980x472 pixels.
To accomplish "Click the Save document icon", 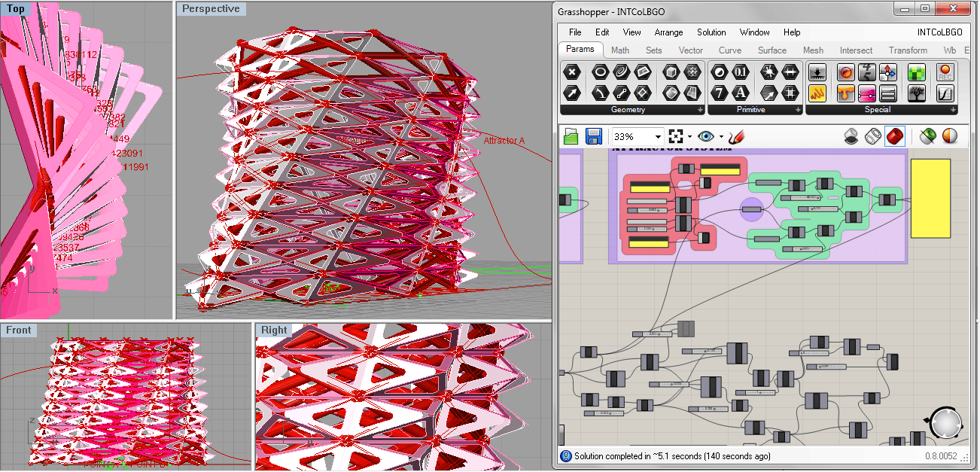I will pyautogui.click(x=593, y=136).
